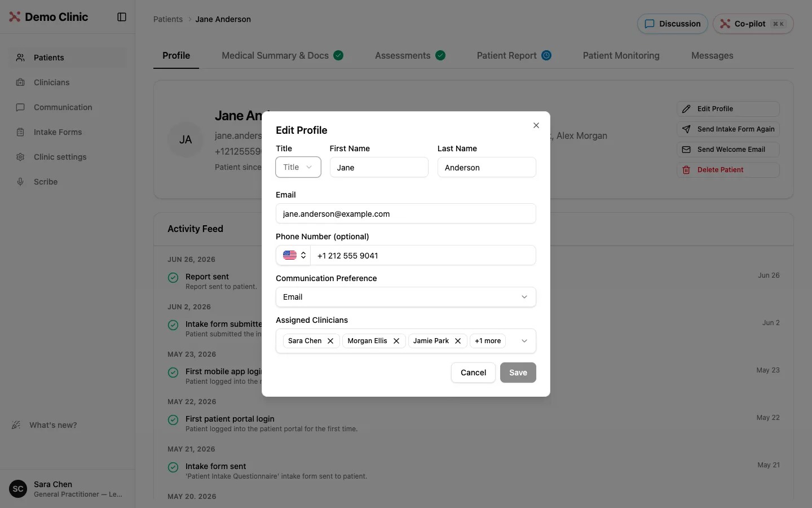
Task: Open the phone country flag selector
Action: [x=294, y=255]
